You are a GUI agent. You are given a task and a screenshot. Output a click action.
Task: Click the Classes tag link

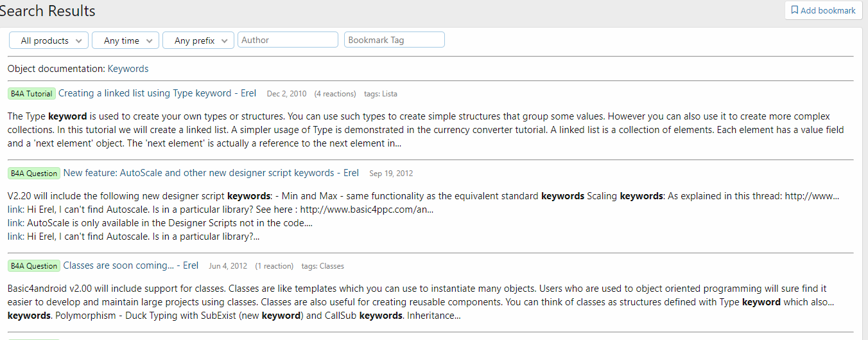pos(332,266)
